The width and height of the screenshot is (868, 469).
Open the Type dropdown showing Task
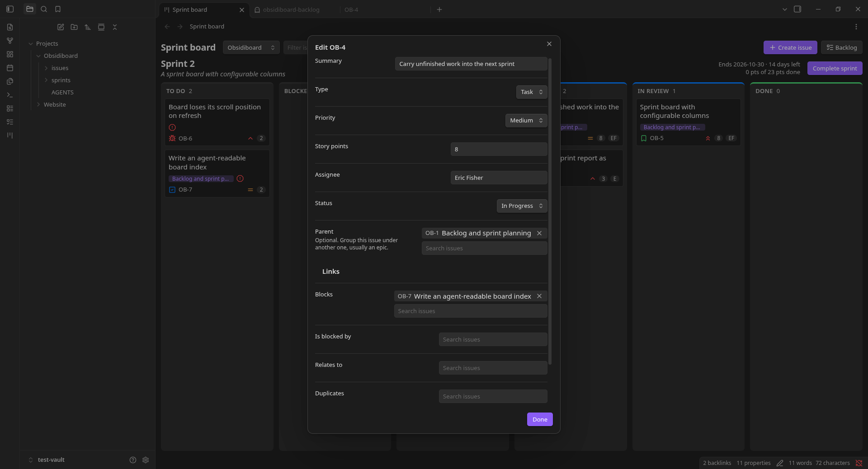pyautogui.click(x=532, y=92)
